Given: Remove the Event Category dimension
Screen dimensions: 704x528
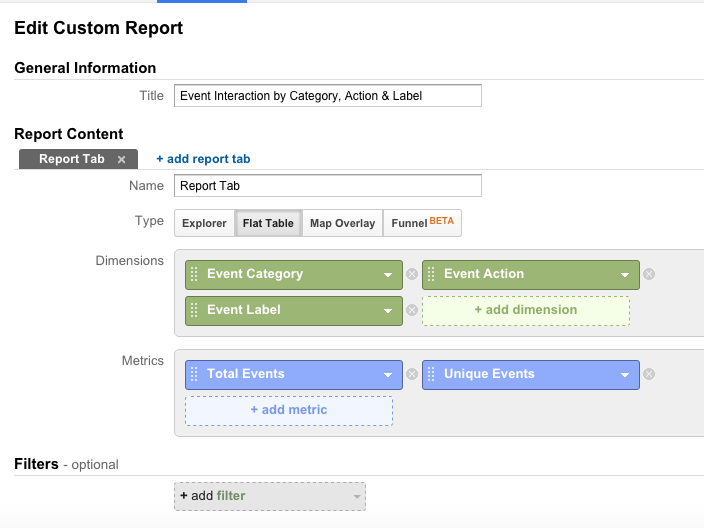Looking at the screenshot, I should [x=412, y=274].
